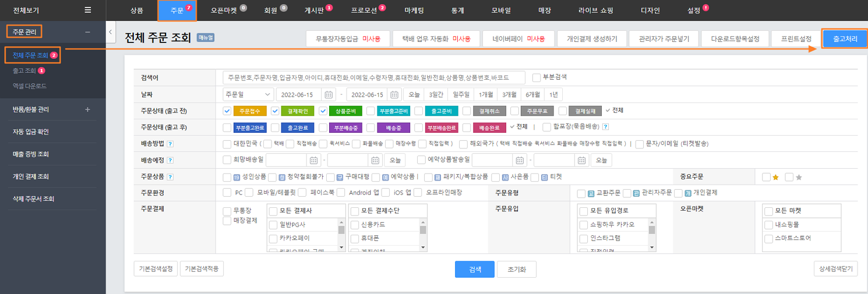Collapse the 주문 관리 sidebar section
This screenshot has width=868, height=294.
87,32
